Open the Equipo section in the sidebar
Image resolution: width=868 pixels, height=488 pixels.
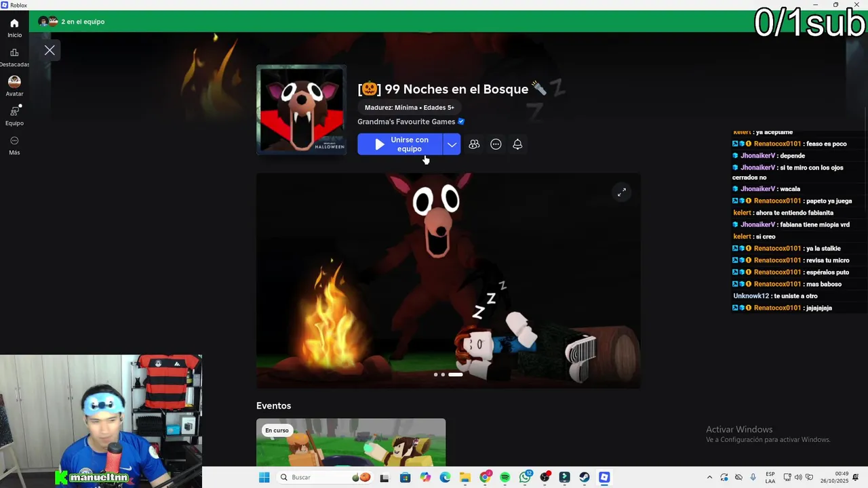coord(14,116)
